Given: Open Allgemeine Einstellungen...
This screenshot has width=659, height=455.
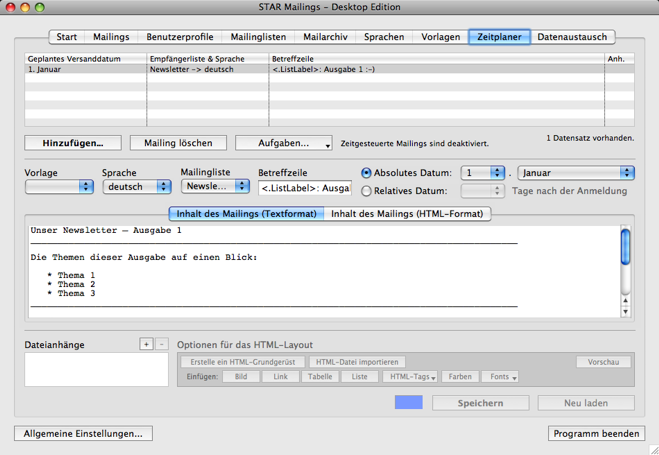Looking at the screenshot, I should (83, 433).
